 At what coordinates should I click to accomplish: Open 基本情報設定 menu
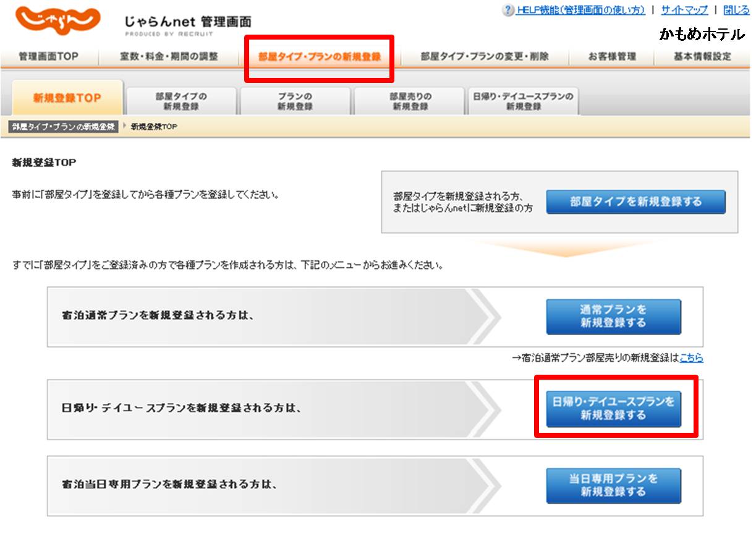point(702,56)
